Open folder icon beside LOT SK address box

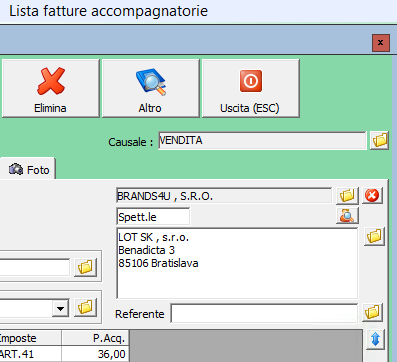374,236
